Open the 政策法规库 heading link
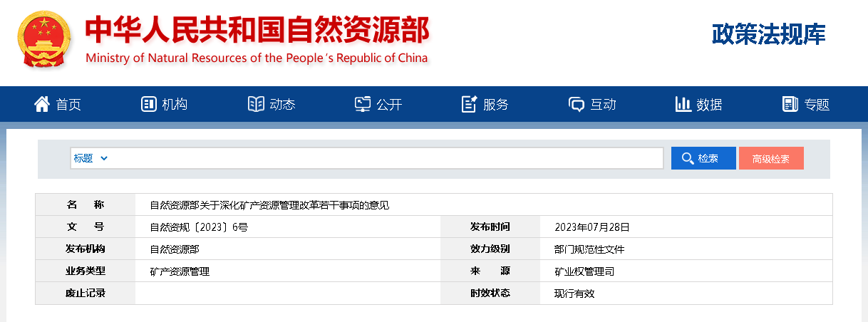This screenshot has width=868, height=322. (x=768, y=34)
